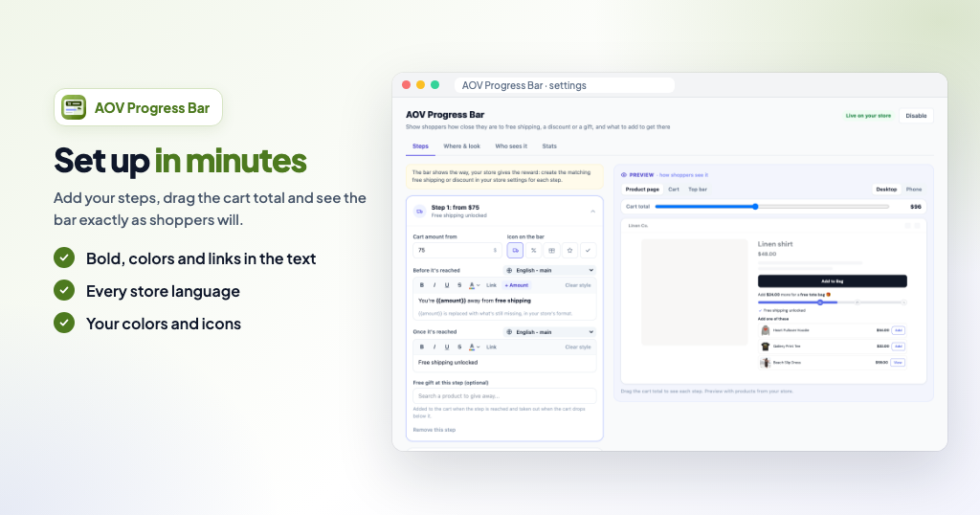The image size is (980, 515).
Task: Choose the gift box bar icon
Action: (x=551, y=251)
